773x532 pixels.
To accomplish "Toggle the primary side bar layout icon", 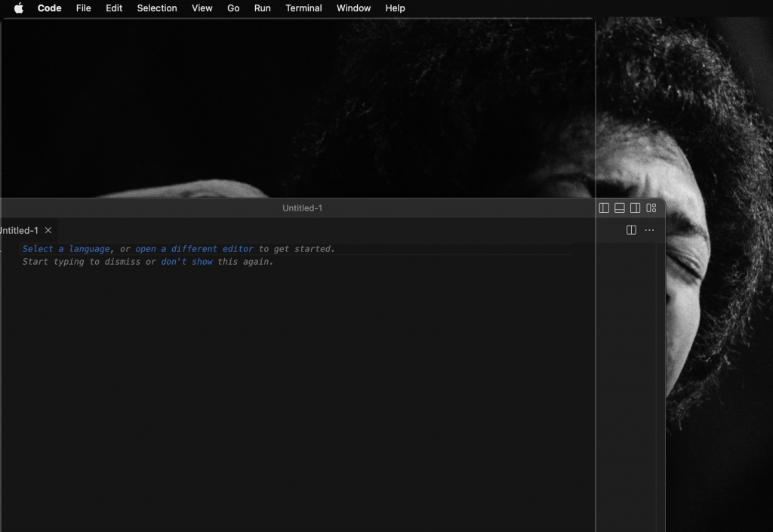I will point(604,208).
